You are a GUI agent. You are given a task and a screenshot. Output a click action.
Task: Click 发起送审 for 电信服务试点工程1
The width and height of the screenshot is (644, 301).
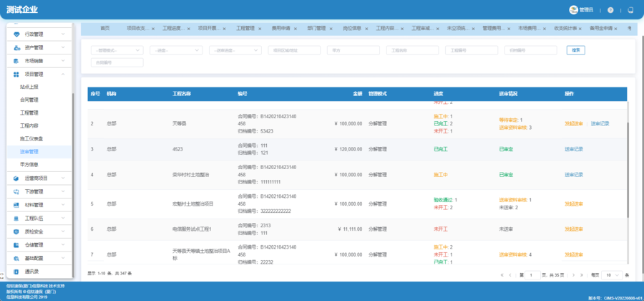coord(574,229)
